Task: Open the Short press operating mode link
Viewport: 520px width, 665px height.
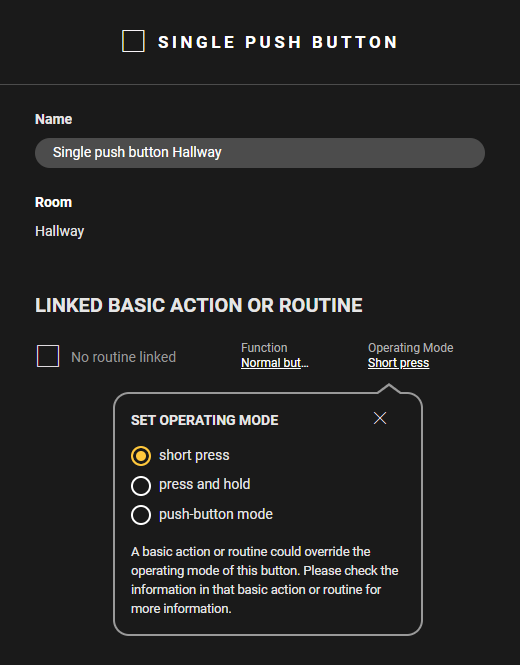Action: pos(398,363)
